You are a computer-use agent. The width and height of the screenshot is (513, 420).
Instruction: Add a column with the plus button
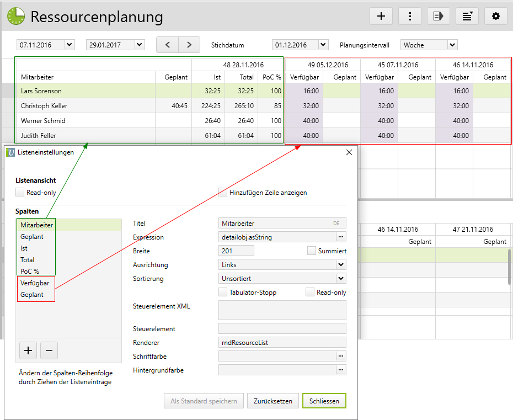28,350
